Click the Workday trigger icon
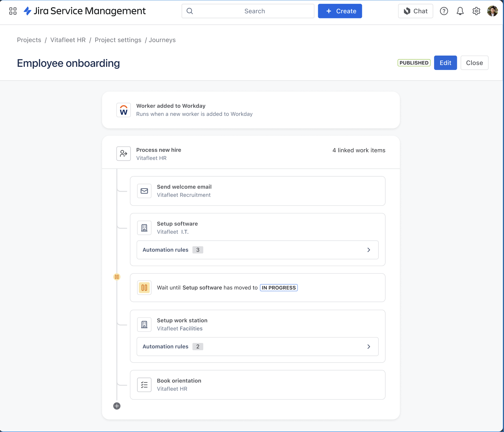The height and width of the screenshot is (432, 504). [x=123, y=110]
